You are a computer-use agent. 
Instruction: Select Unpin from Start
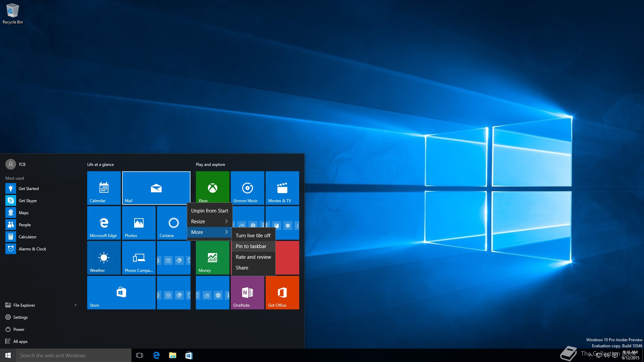point(210,210)
